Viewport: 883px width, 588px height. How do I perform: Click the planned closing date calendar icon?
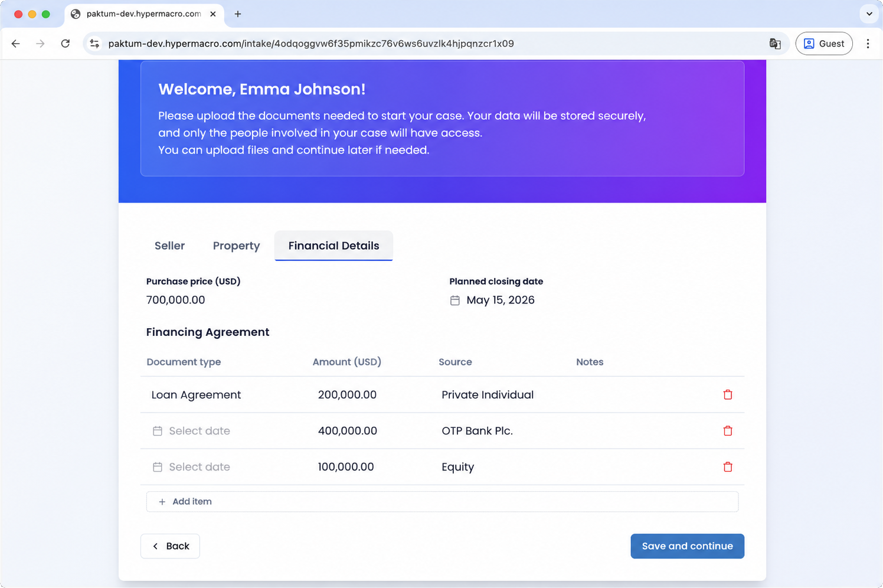(x=455, y=300)
